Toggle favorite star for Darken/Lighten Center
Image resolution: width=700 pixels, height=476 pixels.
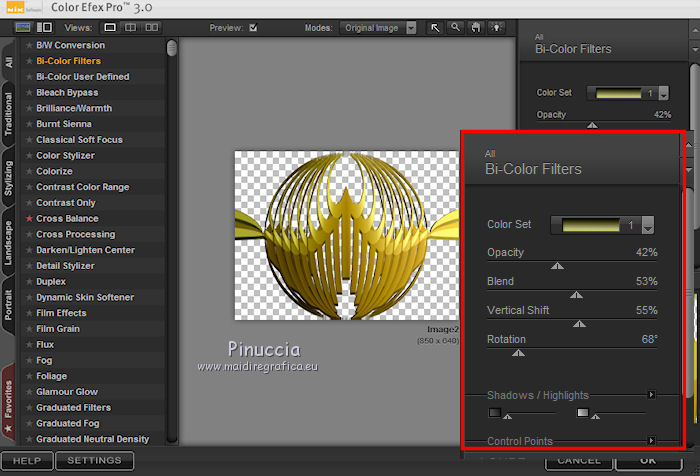[29, 250]
